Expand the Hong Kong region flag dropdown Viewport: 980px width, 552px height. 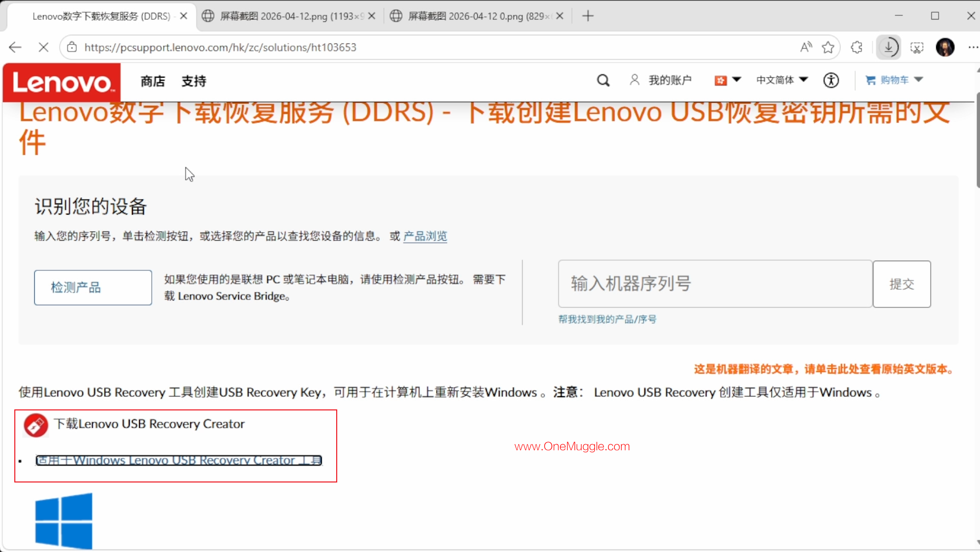pos(728,80)
